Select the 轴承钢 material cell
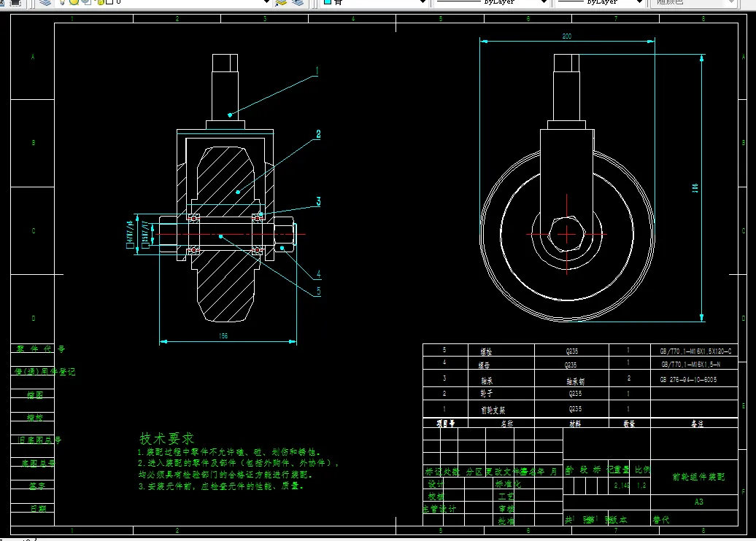Viewport: 756px width, 541px height. 575,381
